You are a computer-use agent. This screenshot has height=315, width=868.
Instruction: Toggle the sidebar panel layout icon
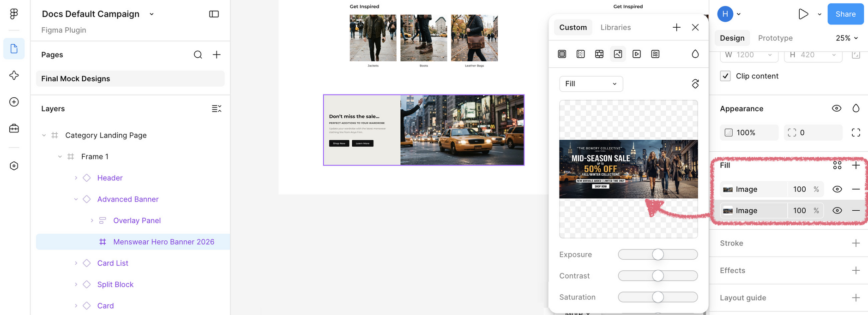214,14
